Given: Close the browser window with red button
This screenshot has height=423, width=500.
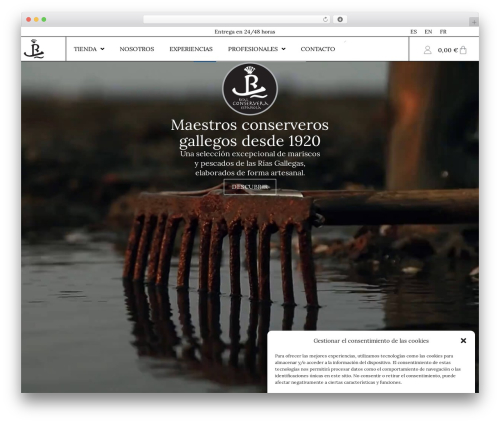Looking at the screenshot, I should tap(29, 19).
